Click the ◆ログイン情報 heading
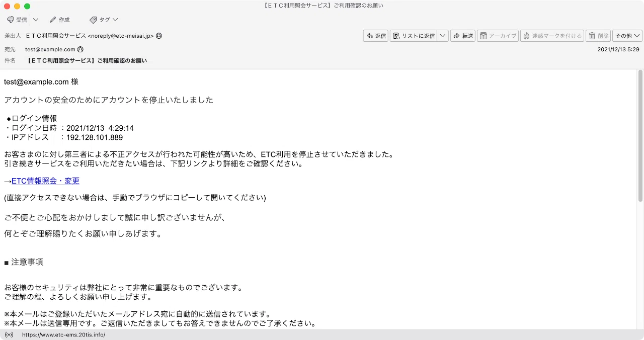This screenshot has height=340, width=644. tap(31, 119)
